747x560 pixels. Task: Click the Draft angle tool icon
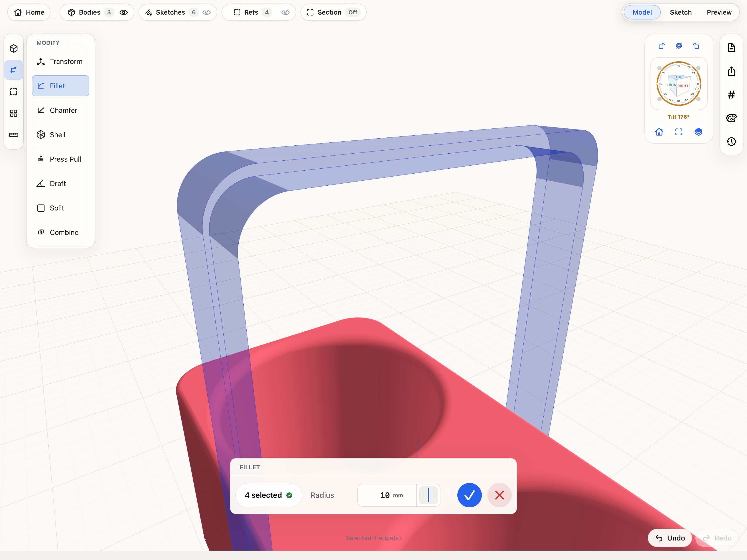point(41,183)
